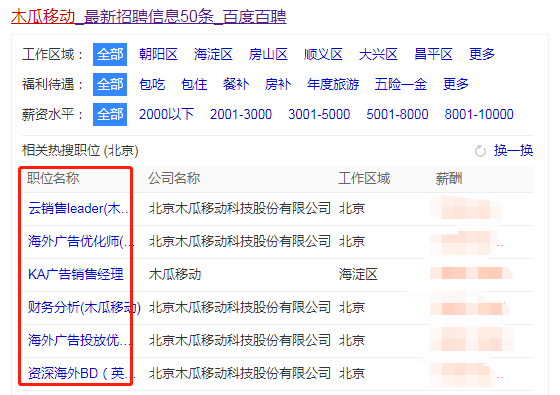Filter salary by 8001-10000
Viewport: 560px width, 395px height.
click(x=479, y=114)
